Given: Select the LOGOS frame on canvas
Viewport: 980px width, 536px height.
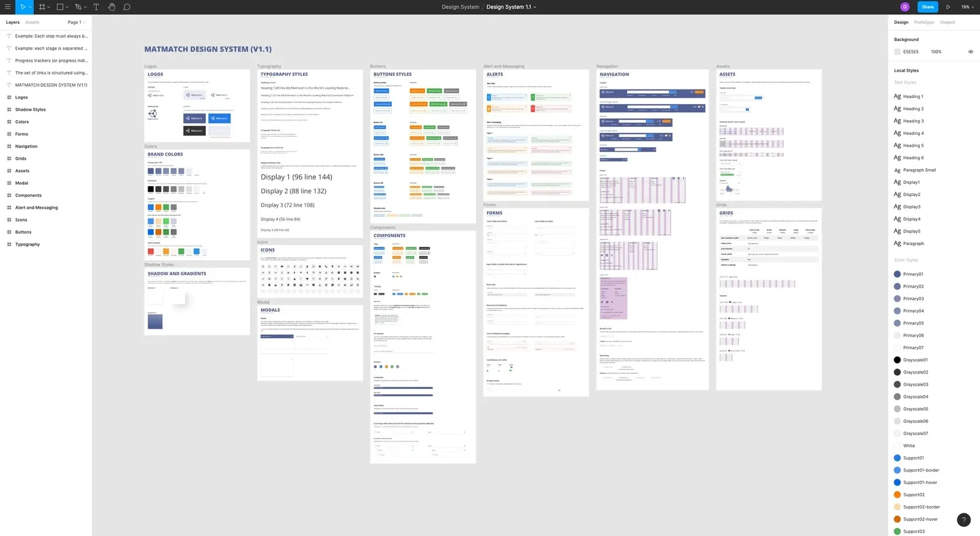Looking at the screenshot, I should pos(197,106).
